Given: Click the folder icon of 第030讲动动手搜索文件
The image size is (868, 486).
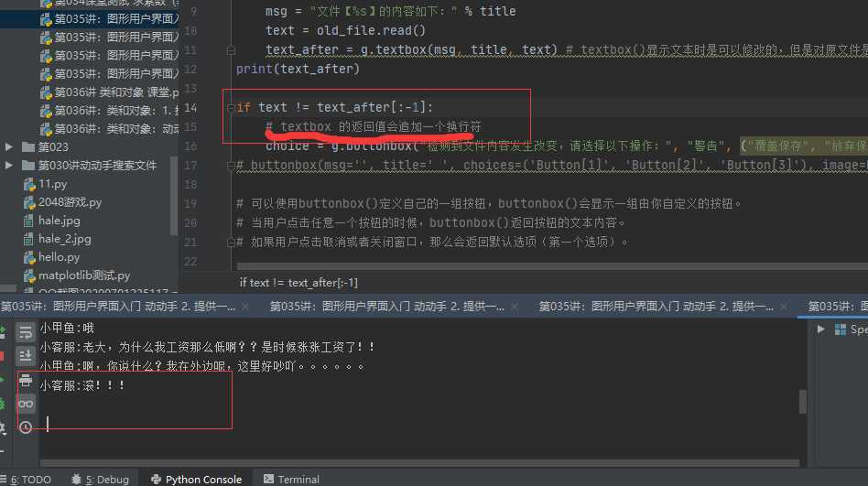Looking at the screenshot, I should [x=28, y=165].
